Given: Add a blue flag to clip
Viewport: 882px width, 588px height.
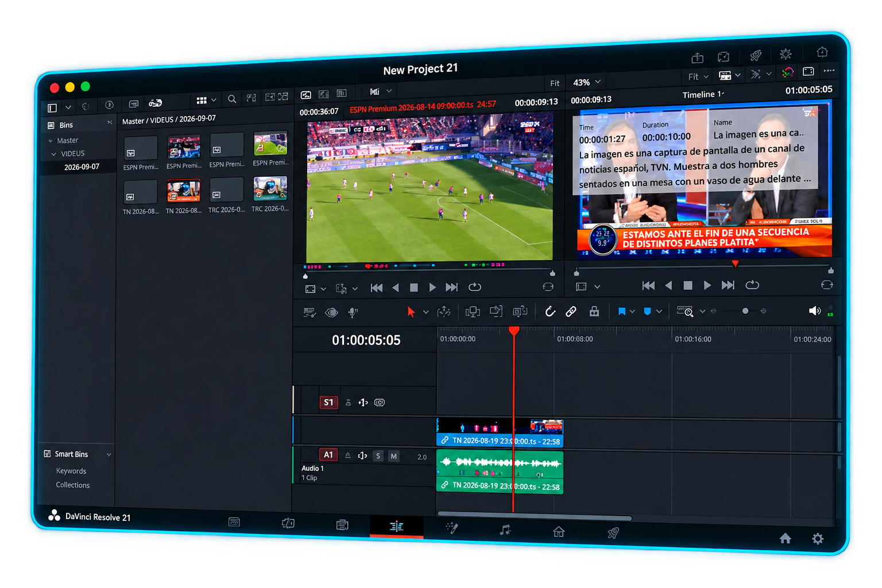Looking at the screenshot, I should [621, 311].
